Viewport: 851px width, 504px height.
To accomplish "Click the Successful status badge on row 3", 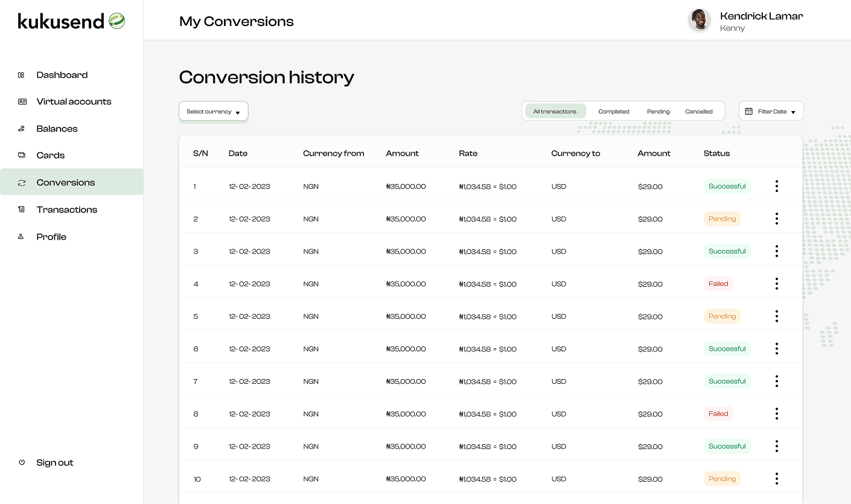I will (x=727, y=251).
